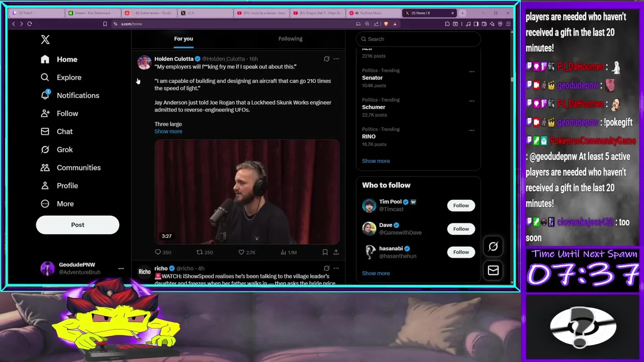Viewport: 644px width, 362px height.
Task: Toggle the browser sidebar panel
Action: pyautogui.click(x=476, y=24)
